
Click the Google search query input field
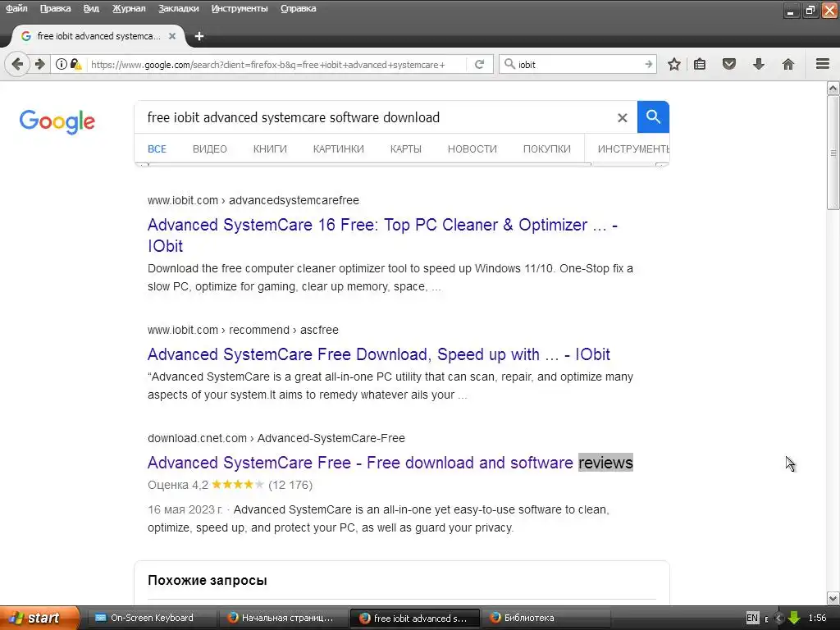pos(375,117)
